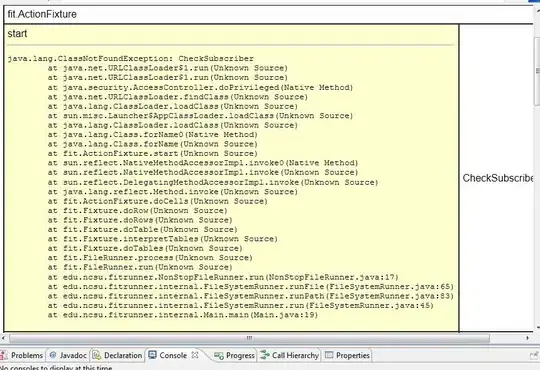Click the fit.FileRunner.process line
540x370 pixels.
coord(150,258)
